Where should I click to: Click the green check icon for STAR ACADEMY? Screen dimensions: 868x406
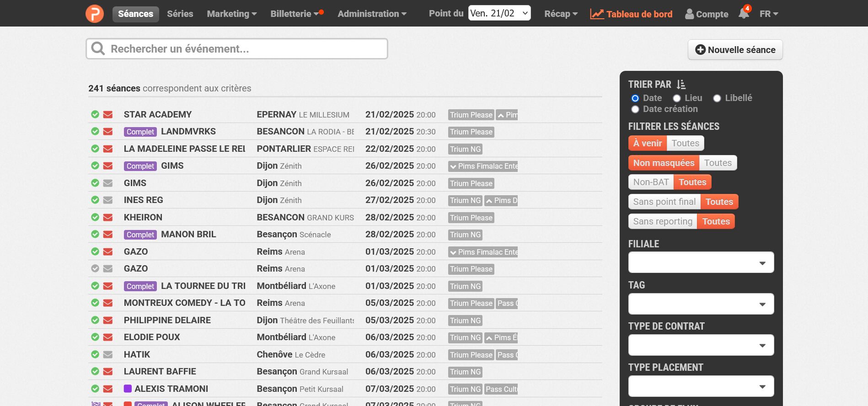[95, 114]
